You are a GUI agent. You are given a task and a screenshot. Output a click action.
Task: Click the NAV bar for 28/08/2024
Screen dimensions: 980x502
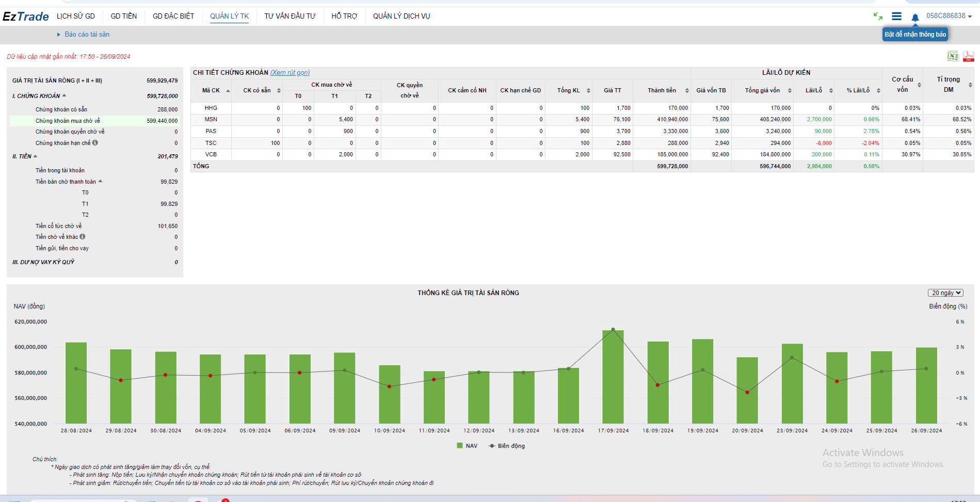coord(76,383)
